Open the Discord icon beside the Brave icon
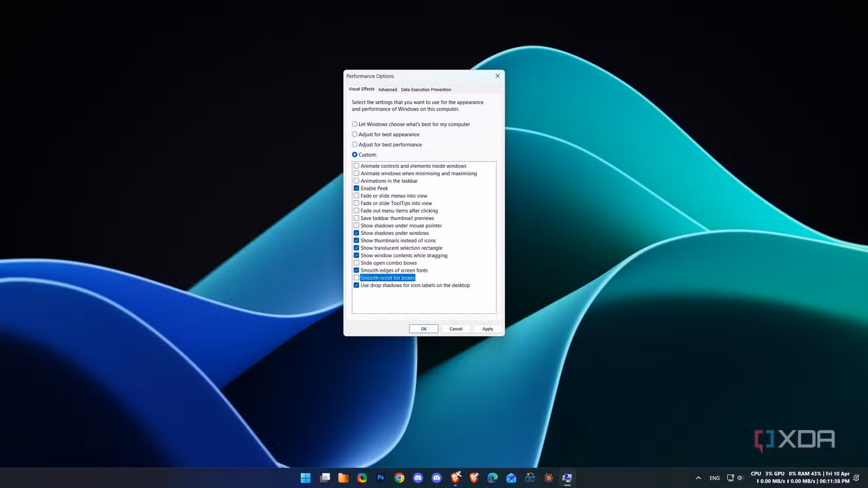Viewport: 868px width, 488px height. coord(437,477)
